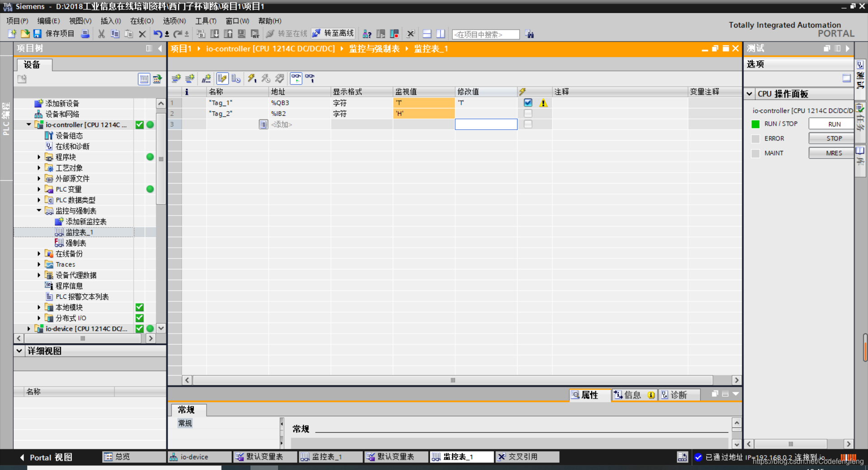Viewport: 868px width, 470px height.
Task: Check the modify checkbox for Tag_2
Action: (528, 113)
